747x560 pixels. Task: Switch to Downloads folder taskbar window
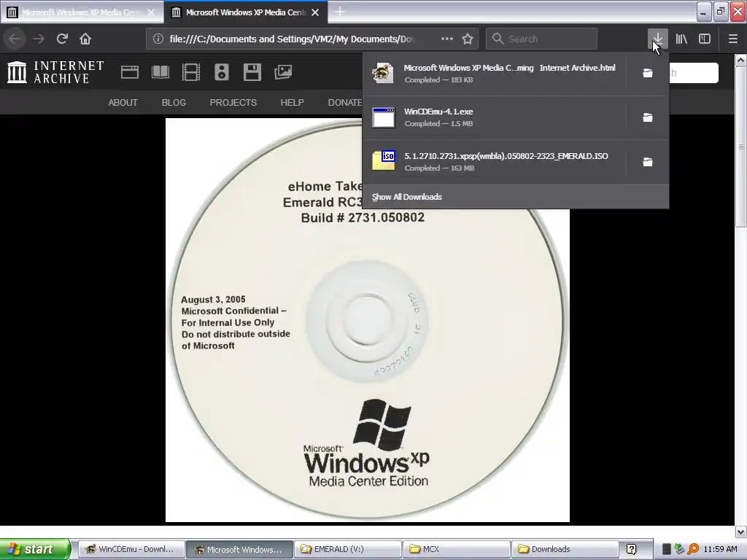click(x=565, y=549)
